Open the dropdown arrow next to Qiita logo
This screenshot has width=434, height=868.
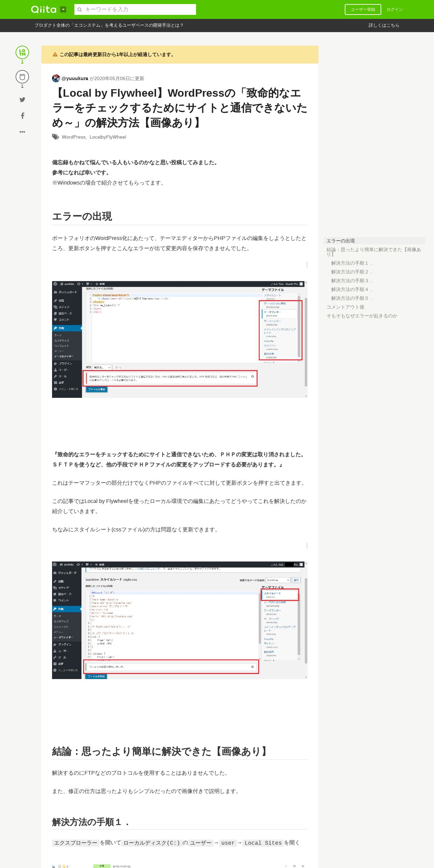click(63, 9)
